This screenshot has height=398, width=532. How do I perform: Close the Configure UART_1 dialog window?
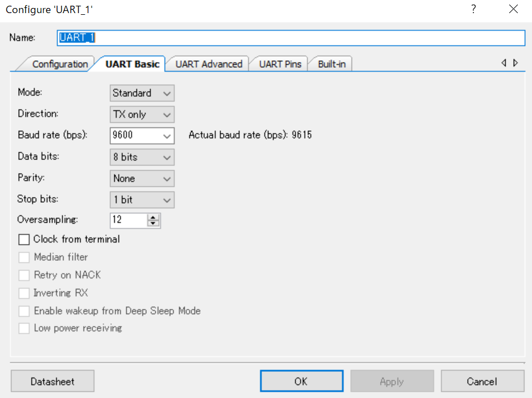click(514, 10)
